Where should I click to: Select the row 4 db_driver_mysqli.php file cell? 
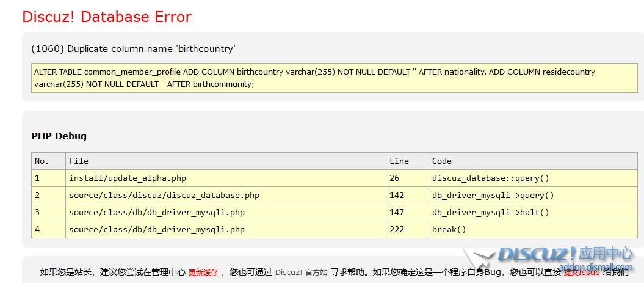[226, 230]
